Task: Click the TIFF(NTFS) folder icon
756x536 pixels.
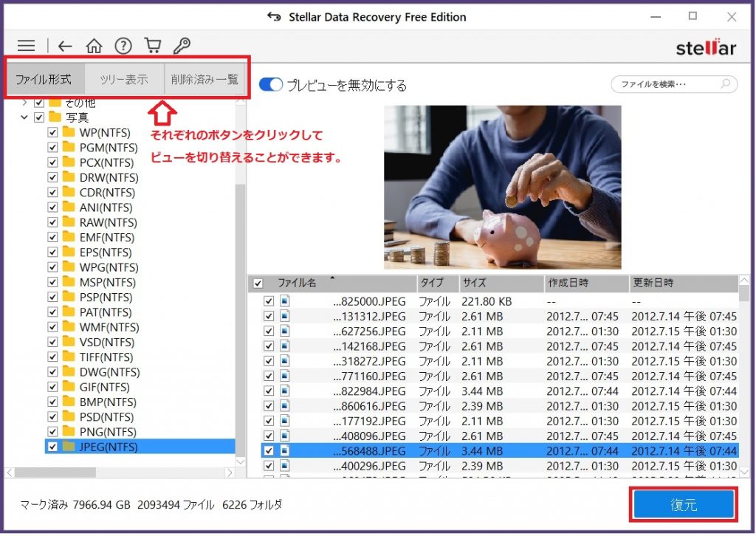Action: [x=69, y=357]
